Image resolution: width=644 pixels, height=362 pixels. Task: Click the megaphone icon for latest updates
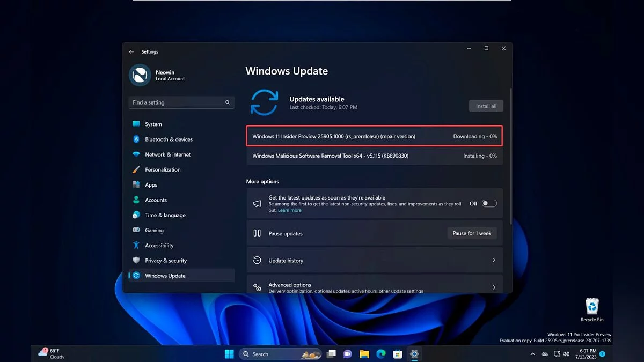click(x=257, y=204)
